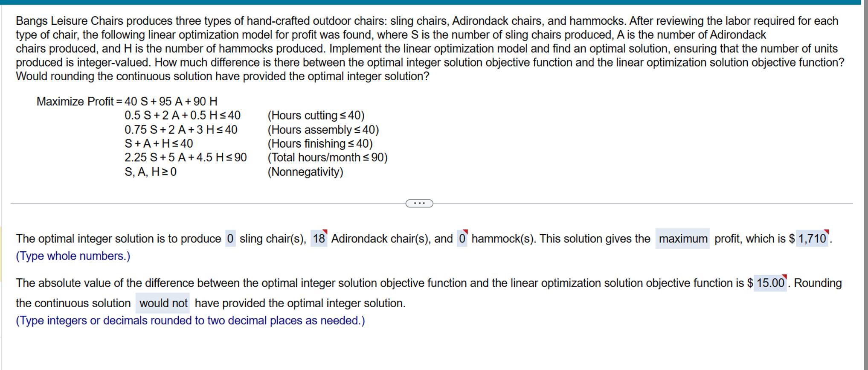Click the red triangle marker on 15.00 answer
The width and height of the screenshot is (868, 370).
click(784, 275)
